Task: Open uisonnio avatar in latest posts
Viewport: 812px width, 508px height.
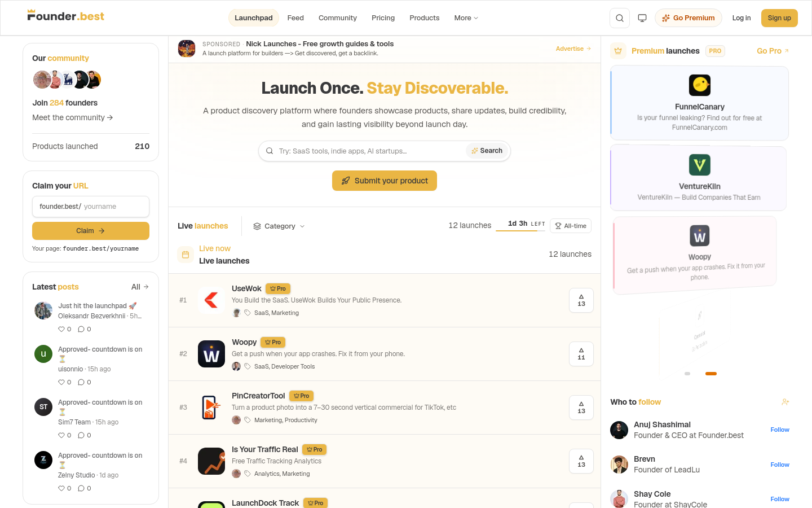Action: point(43,354)
